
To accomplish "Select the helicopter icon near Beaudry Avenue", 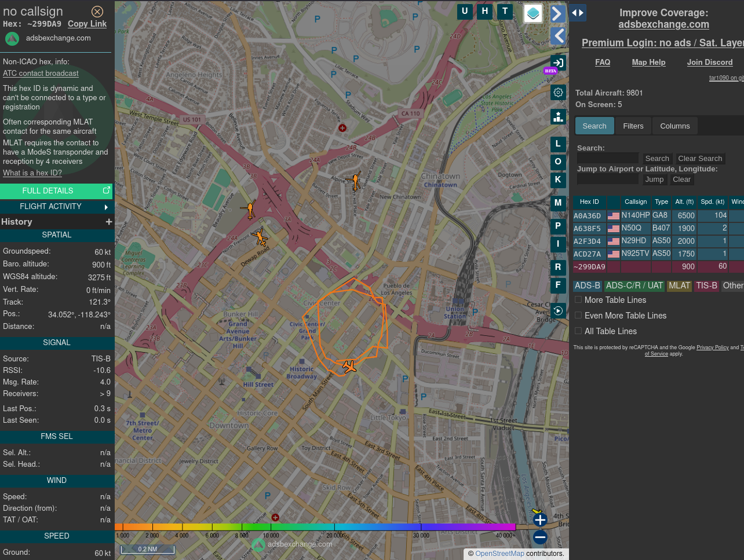I will point(250,210).
